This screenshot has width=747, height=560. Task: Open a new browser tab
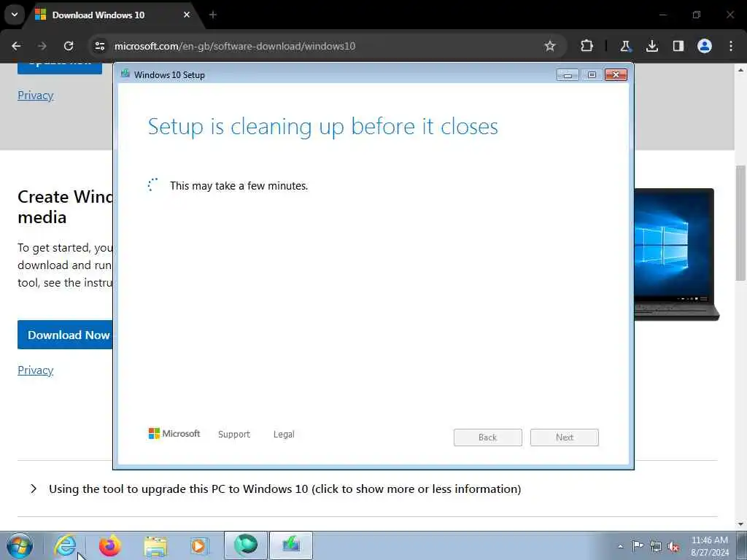pyautogui.click(x=213, y=15)
